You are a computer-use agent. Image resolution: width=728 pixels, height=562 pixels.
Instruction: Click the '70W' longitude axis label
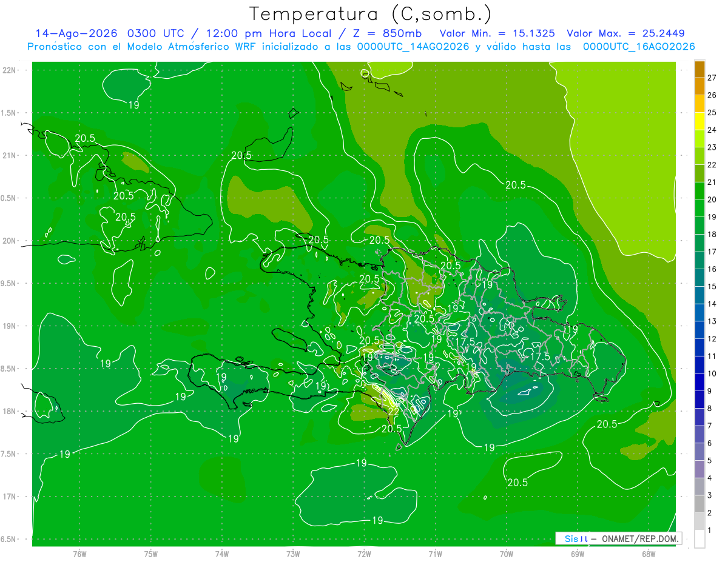tap(507, 554)
